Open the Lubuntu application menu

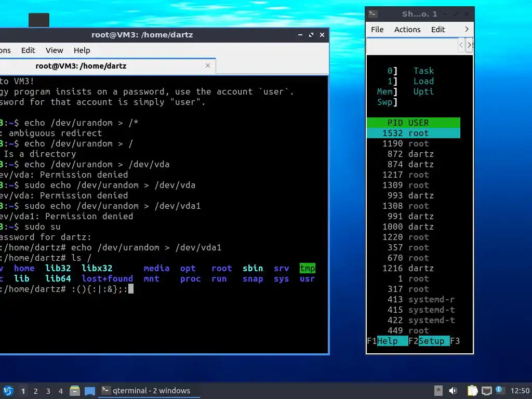pyautogui.click(x=7, y=391)
